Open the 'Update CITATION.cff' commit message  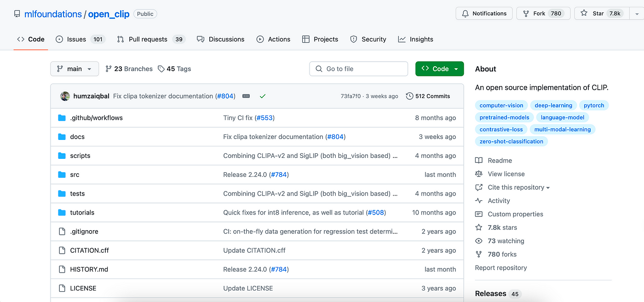pyautogui.click(x=254, y=250)
